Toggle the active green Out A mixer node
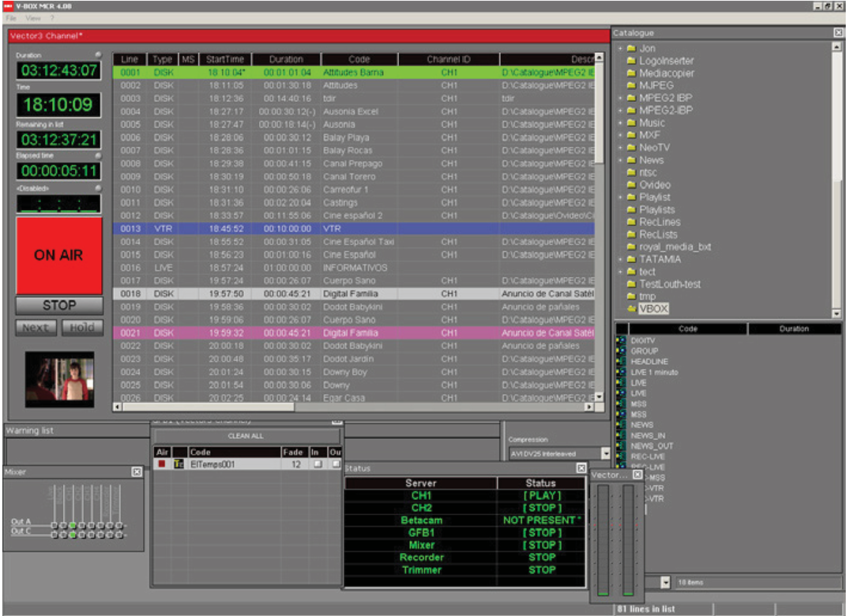Image resolution: width=846 pixels, height=616 pixels. tap(73, 525)
